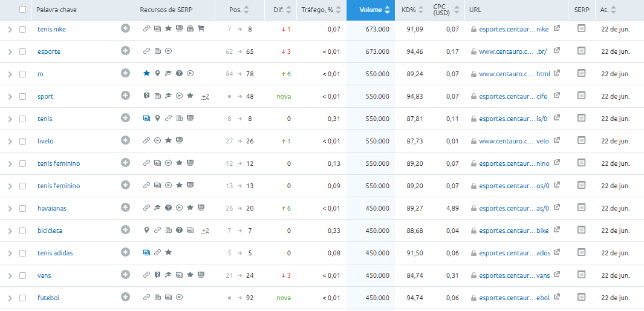Open the esporte keyword link

(x=49, y=52)
